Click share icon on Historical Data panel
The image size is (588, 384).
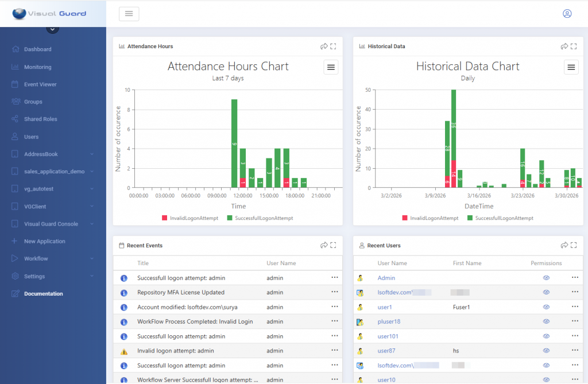click(x=564, y=46)
